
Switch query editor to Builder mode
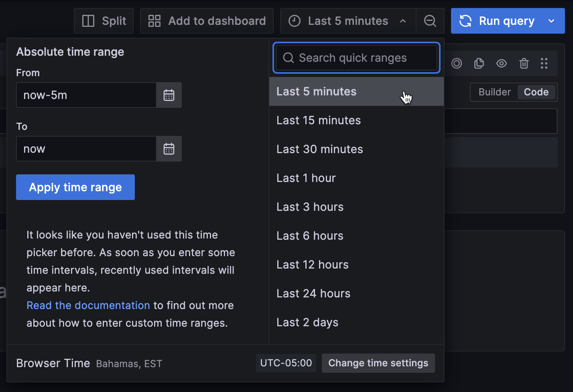(494, 92)
